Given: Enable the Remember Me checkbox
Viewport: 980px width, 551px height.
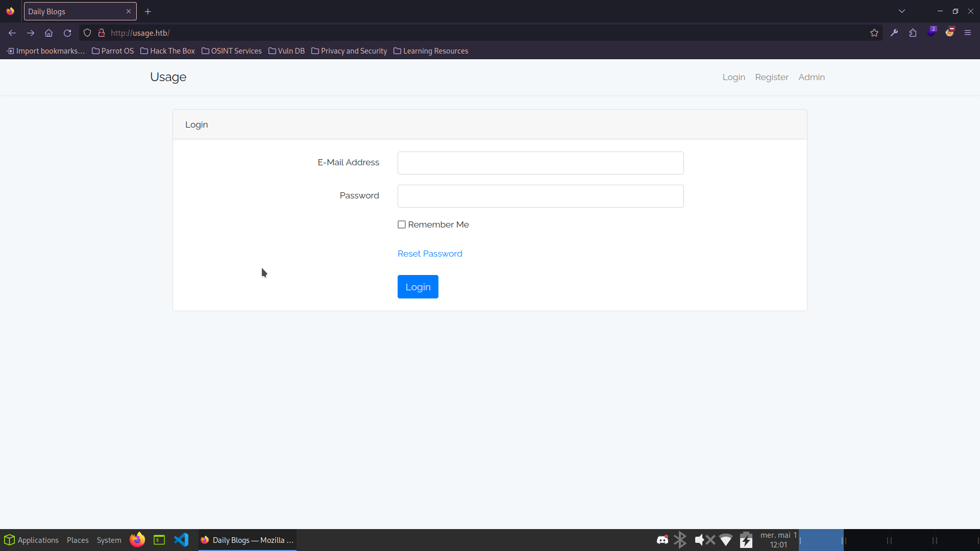Looking at the screenshot, I should coord(401,224).
